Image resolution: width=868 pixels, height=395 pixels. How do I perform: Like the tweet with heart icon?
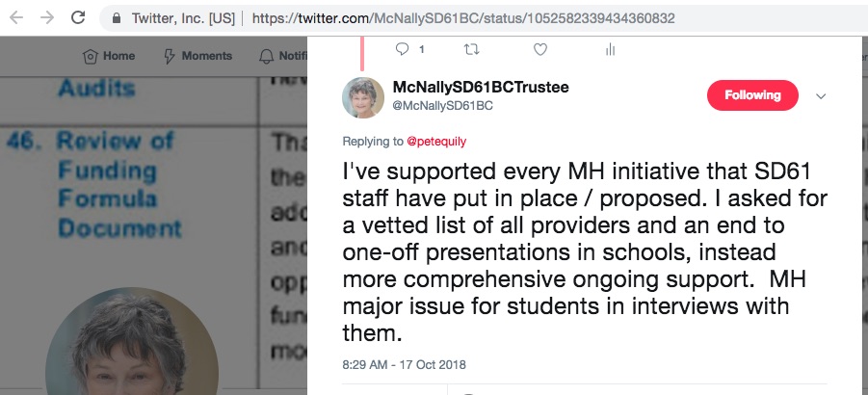click(540, 48)
